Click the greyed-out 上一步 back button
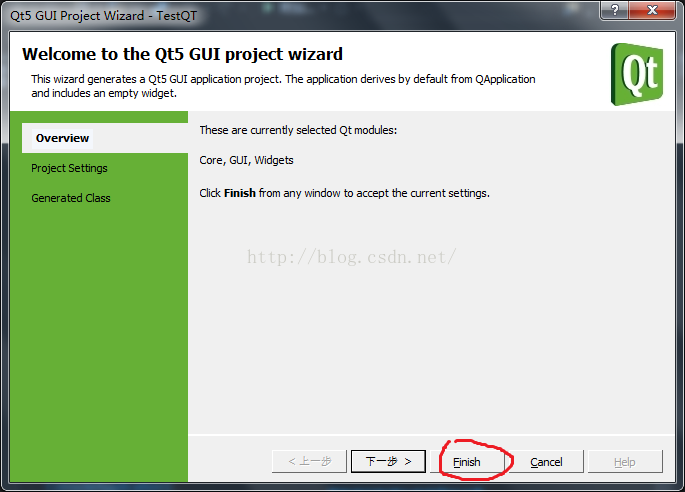This screenshot has height=492, width=685. click(x=309, y=461)
